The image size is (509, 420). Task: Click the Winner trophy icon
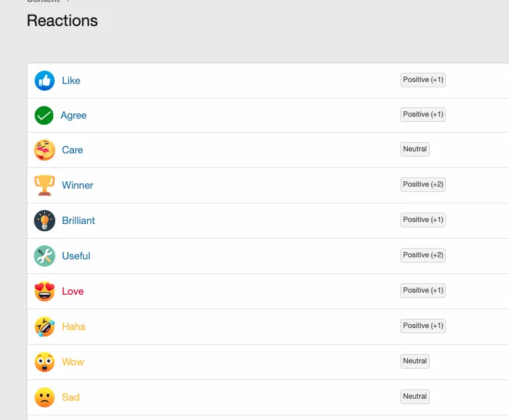coord(45,185)
